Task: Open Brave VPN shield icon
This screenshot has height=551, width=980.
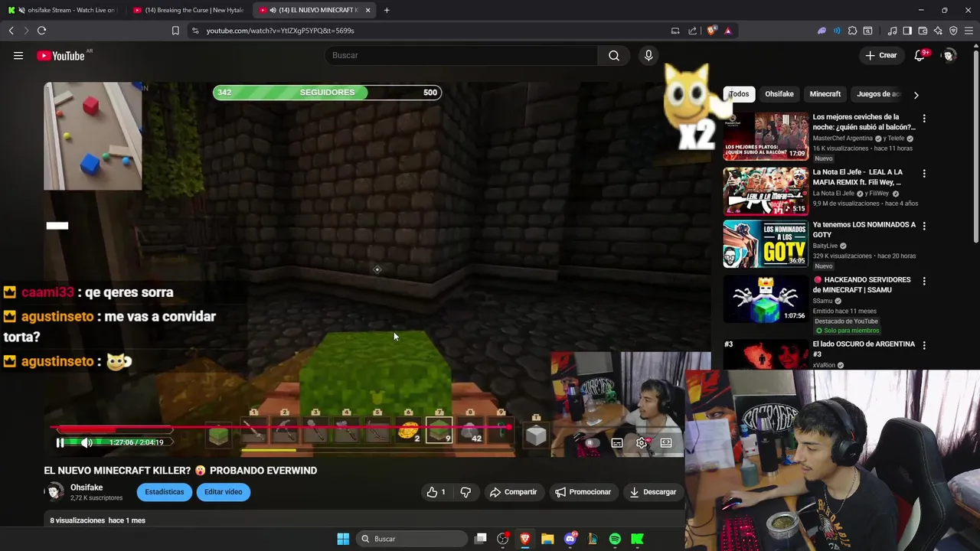Action: (953, 31)
